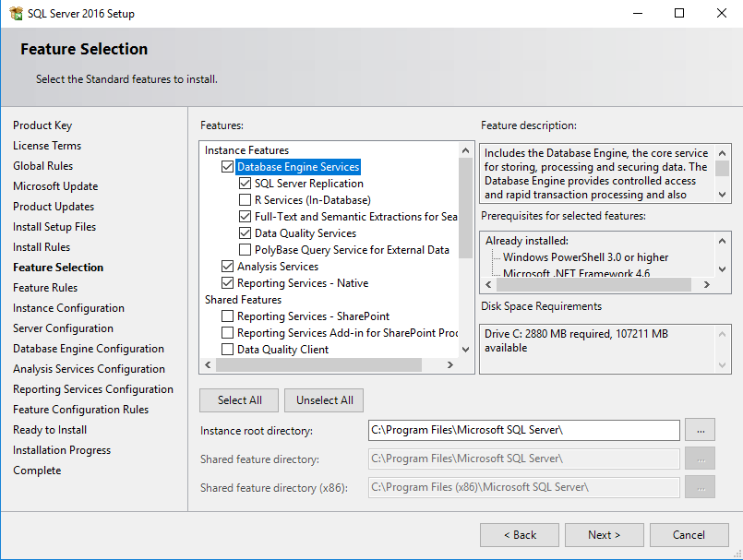This screenshot has height=560, width=743.
Task: Click the 'Drive C: 2880 MB required' disk space text
Action: point(576,340)
